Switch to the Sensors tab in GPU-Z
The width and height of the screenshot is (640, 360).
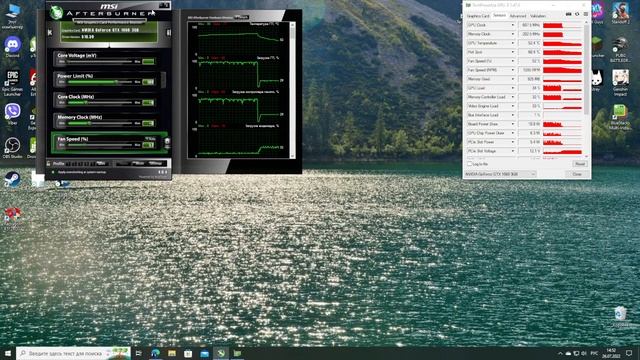point(499,16)
